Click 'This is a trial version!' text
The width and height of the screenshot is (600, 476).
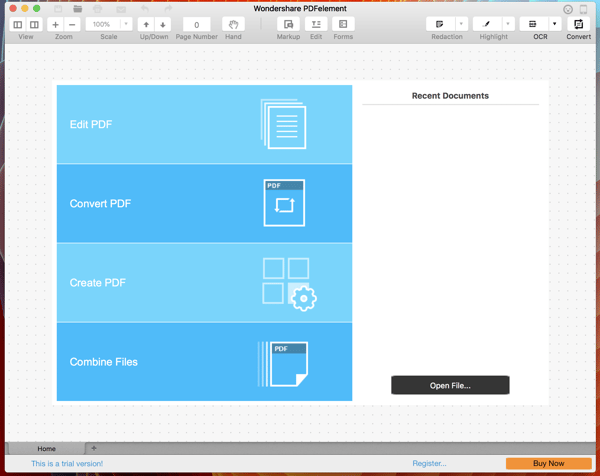coord(67,463)
